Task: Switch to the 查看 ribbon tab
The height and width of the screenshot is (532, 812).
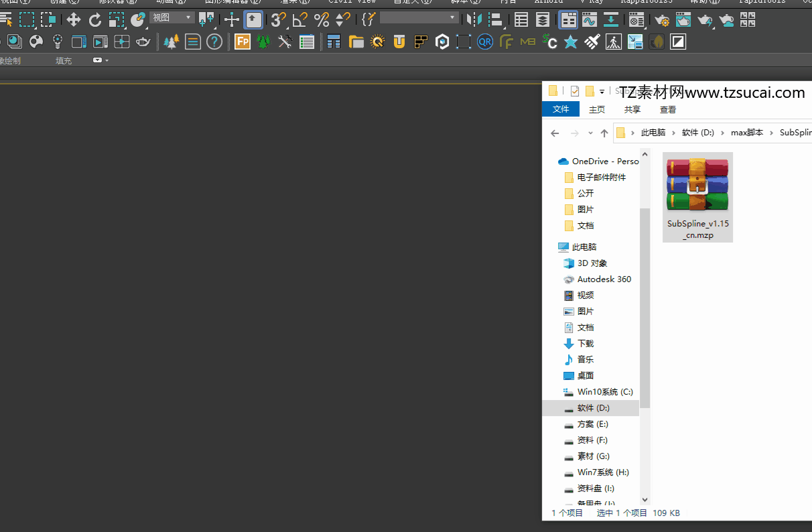Action: (668, 109)
